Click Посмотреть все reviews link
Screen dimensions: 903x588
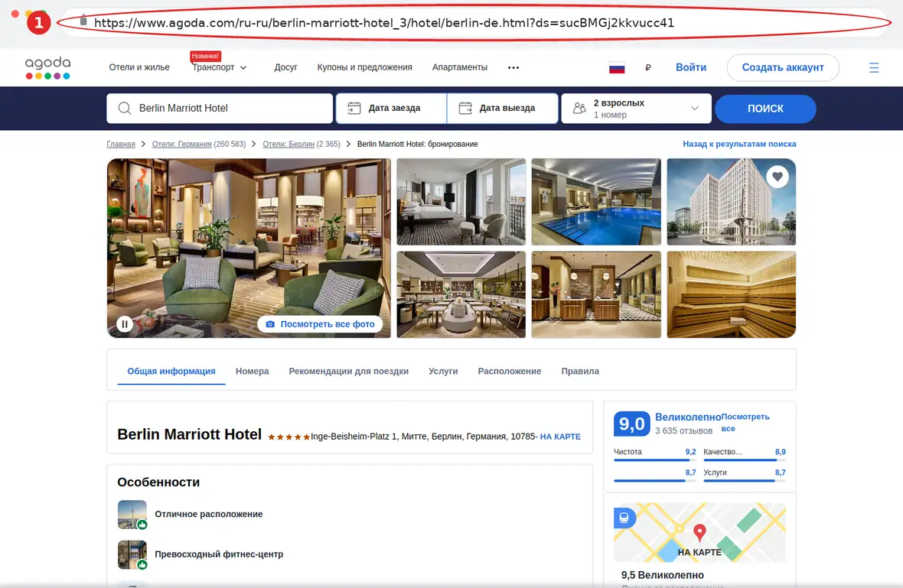745,422
